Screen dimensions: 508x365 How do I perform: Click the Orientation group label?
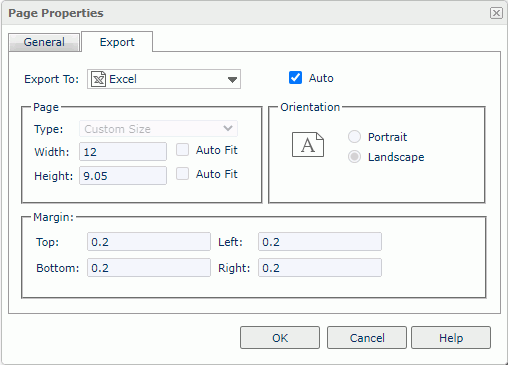tap(310, 107)
